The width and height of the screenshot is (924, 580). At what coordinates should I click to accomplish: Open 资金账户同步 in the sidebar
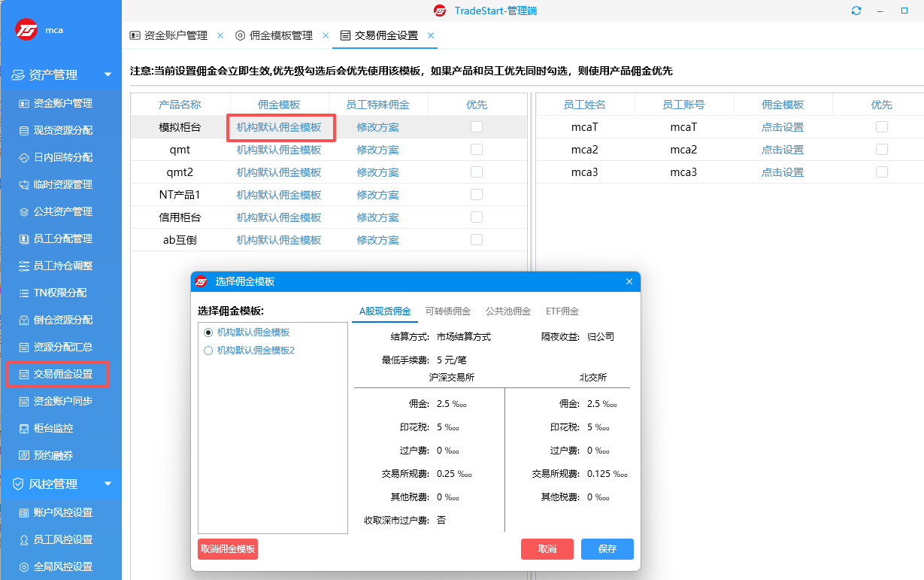click(62, 401)
